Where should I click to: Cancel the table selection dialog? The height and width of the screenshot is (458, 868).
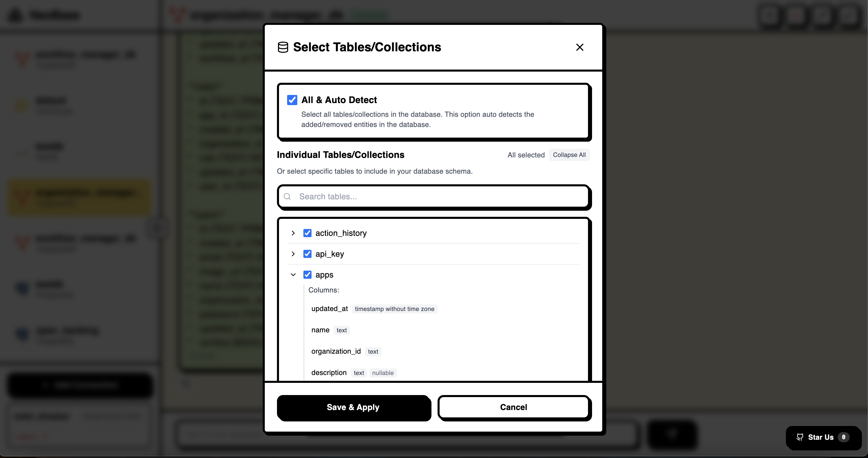pos(514,407)
